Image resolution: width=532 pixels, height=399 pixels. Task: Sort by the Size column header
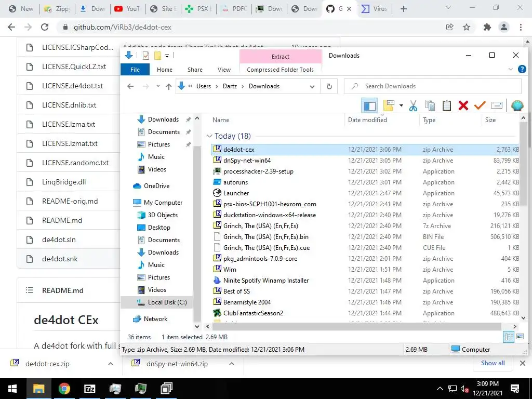[x=490, y=120]
